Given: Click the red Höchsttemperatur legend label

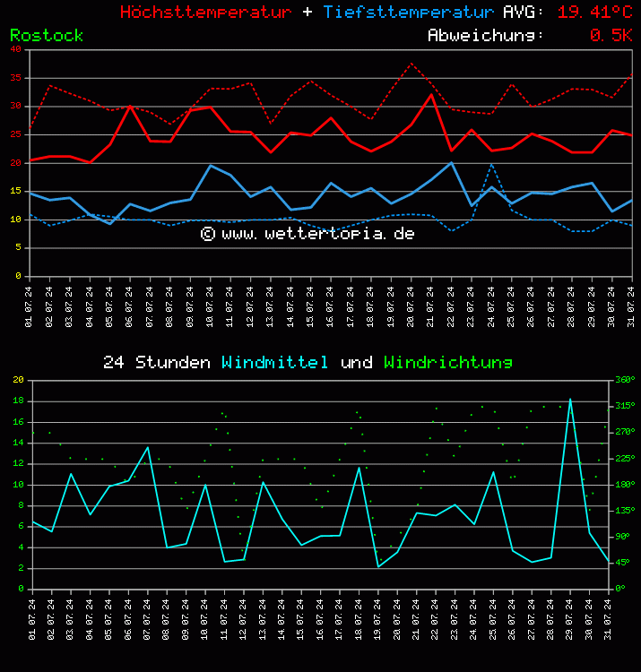Looking at the screenshot, I should [x=205, y=13].
